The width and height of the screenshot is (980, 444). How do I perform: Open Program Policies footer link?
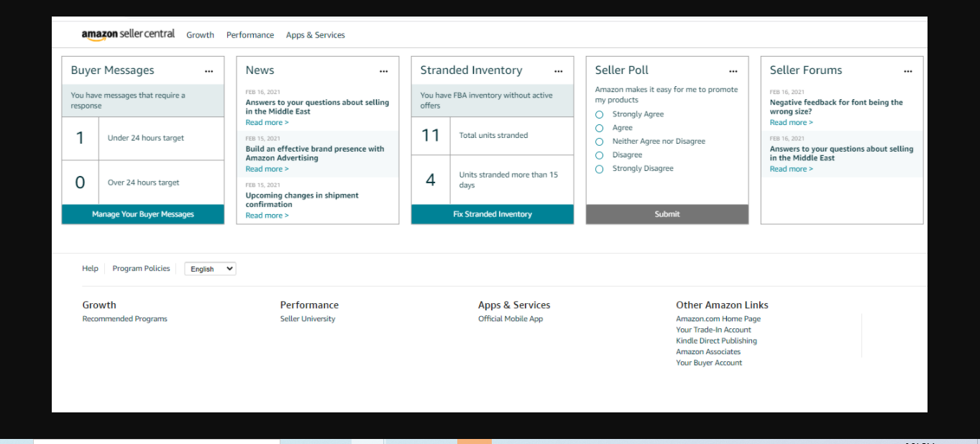click(141, 269)
